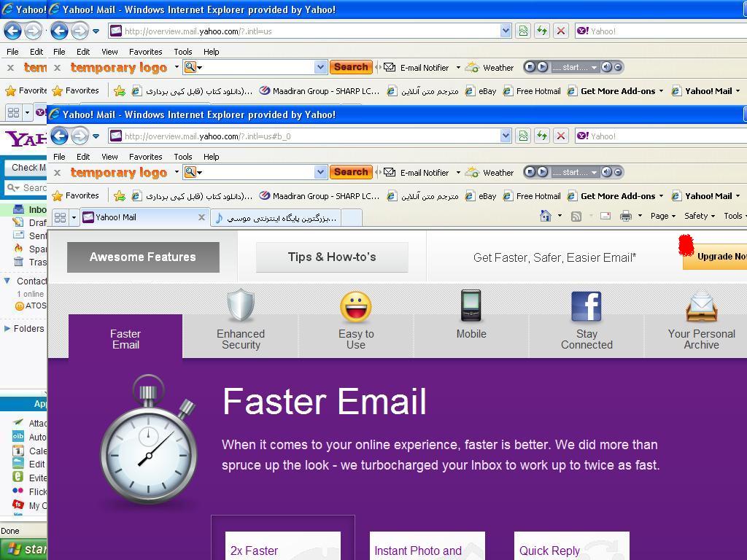
Task: Stop radio playback in top window toolbar
Action: pos(530,66)
